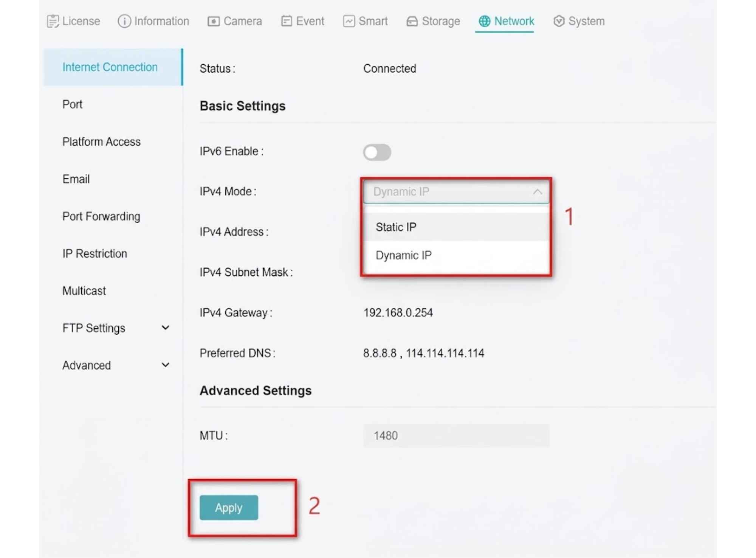Click the IPv4 Gateway value 192.168.0.254

pyautogui.click(x=398, y=312)
